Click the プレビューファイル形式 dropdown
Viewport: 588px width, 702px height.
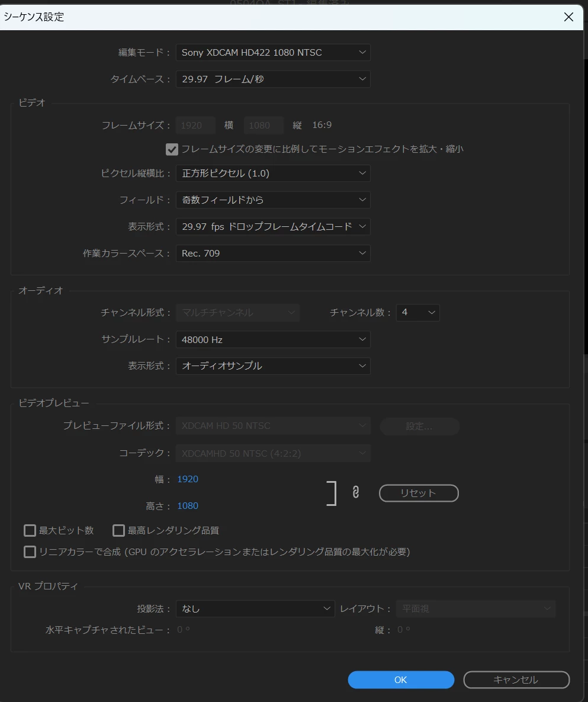273,426
